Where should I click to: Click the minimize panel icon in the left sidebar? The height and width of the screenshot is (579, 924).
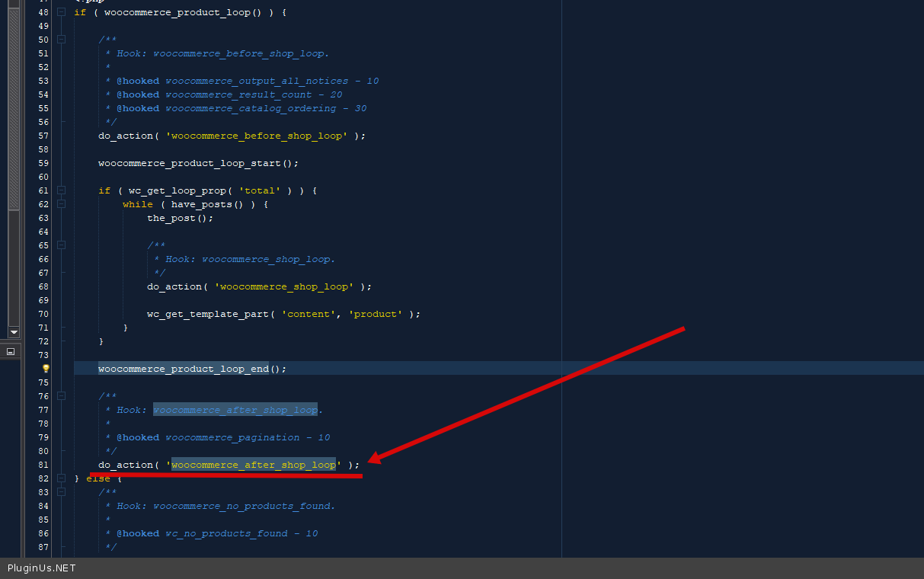(x=11, y=352)
